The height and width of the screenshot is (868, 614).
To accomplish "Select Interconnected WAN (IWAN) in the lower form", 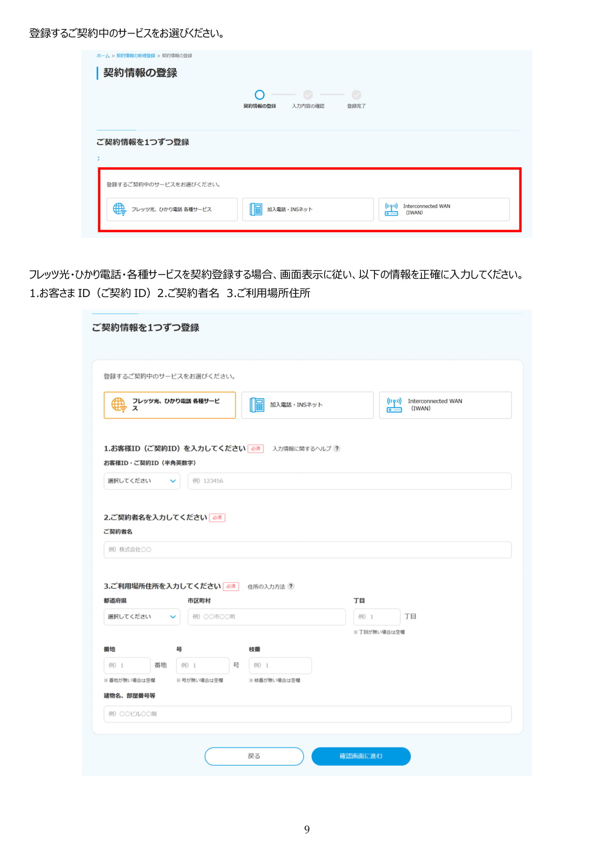I will pos(445,405).
